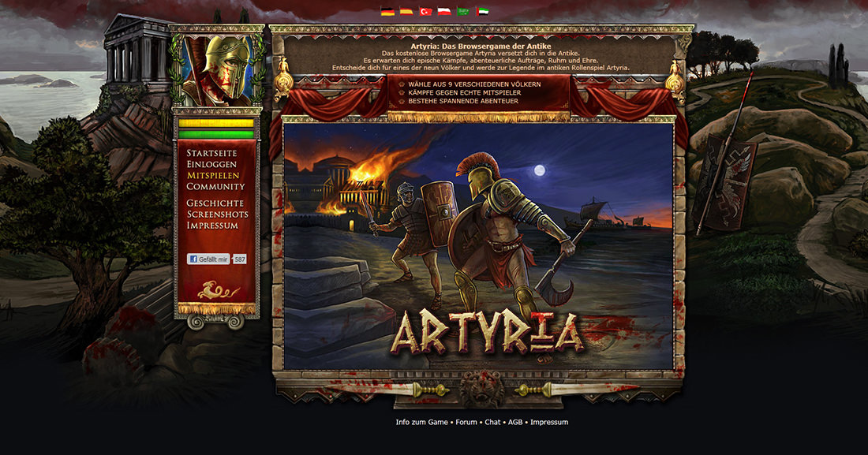
Task: Click the AGB footer link
Action: [515, 422]
